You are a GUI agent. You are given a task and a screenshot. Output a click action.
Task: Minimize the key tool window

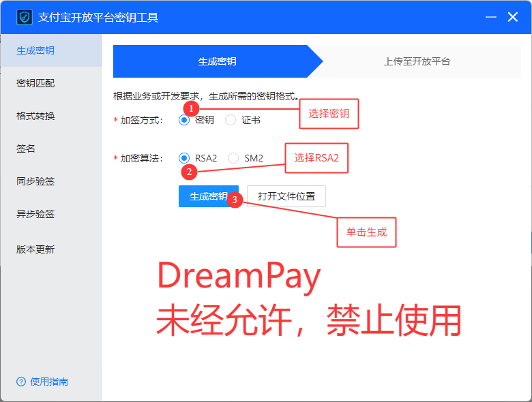[x=491, y=17]
